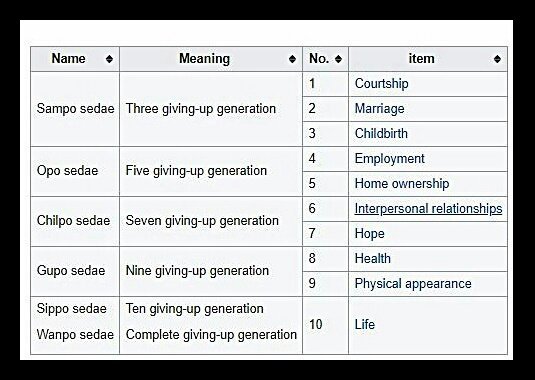Screen dimensions: 535x380
Task: Click the Sampo sedae name cell
Action: (75, 109)
